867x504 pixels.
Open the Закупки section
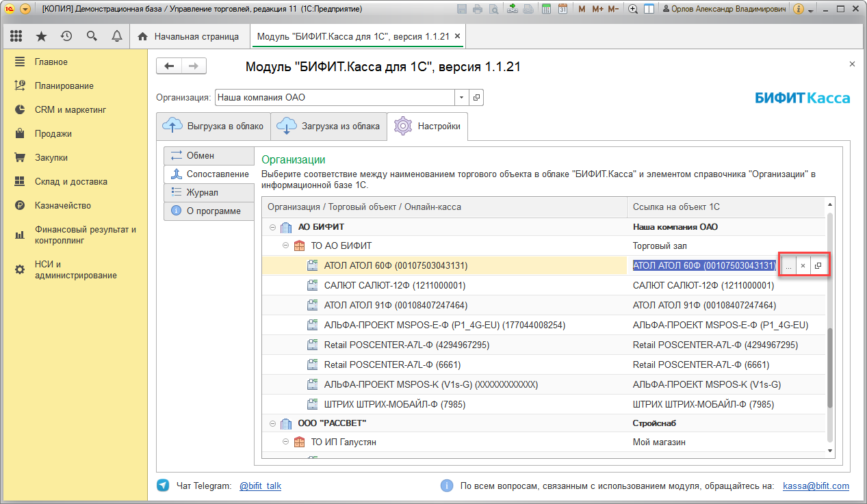tap(75, 157)
